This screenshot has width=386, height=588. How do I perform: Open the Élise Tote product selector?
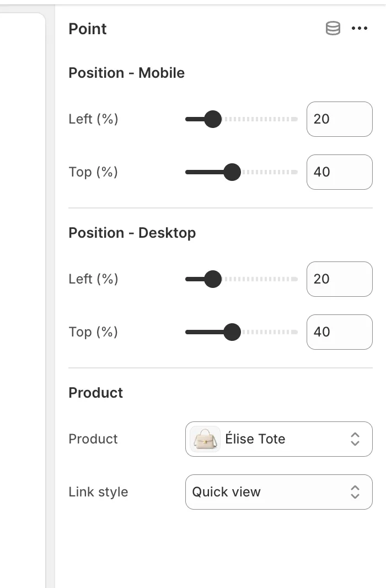[278, 439]
